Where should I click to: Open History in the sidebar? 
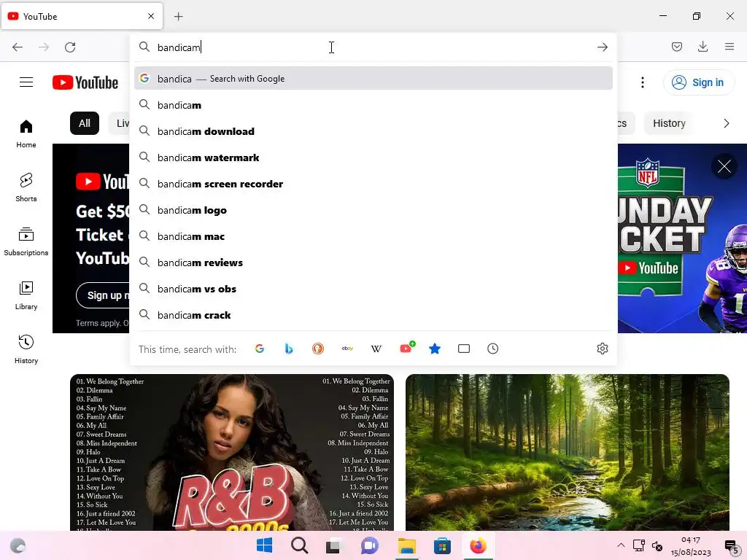(x=26, y=349)
